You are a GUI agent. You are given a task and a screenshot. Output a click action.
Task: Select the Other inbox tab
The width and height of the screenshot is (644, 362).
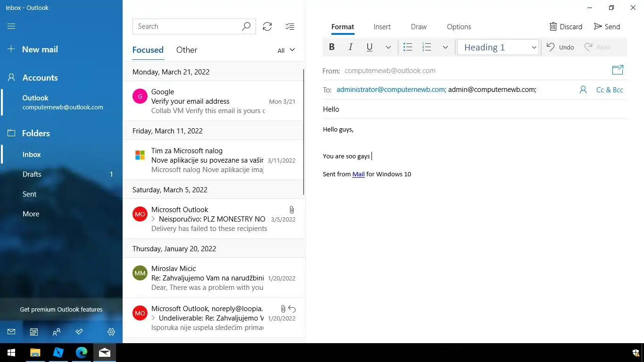[187, 50]
